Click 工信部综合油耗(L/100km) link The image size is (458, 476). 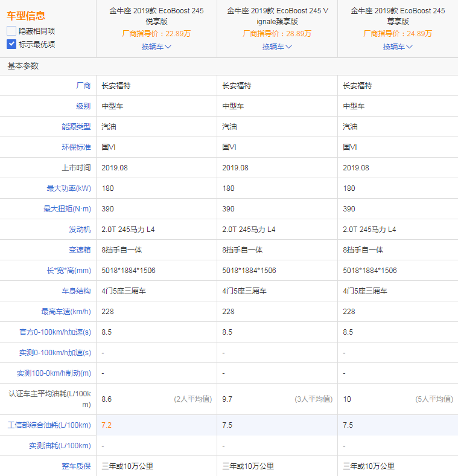tap(49, 425)
